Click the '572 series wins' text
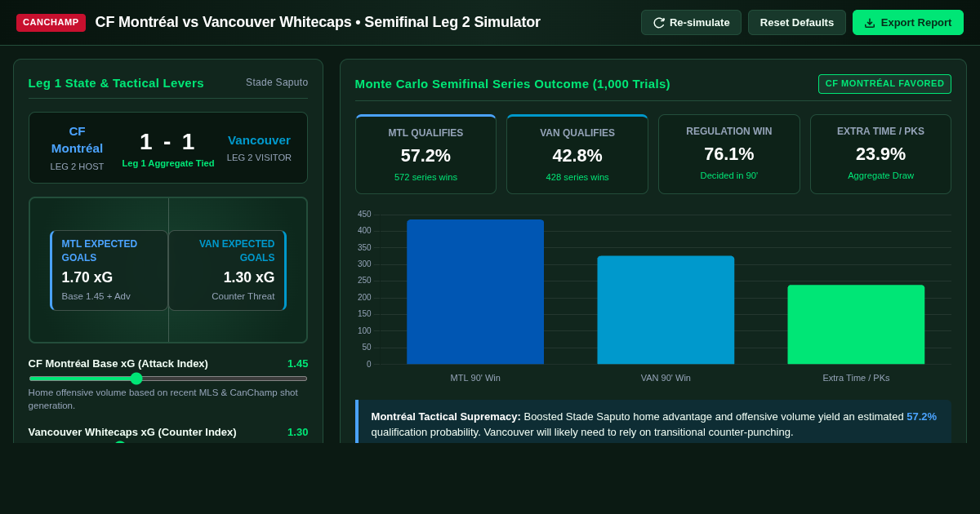 point(425,177)
